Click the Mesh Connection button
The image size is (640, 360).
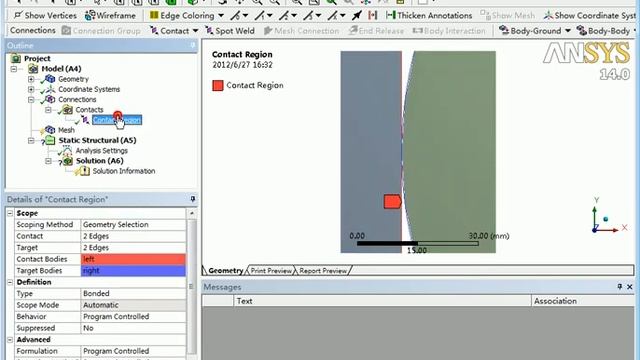point(301,31)
